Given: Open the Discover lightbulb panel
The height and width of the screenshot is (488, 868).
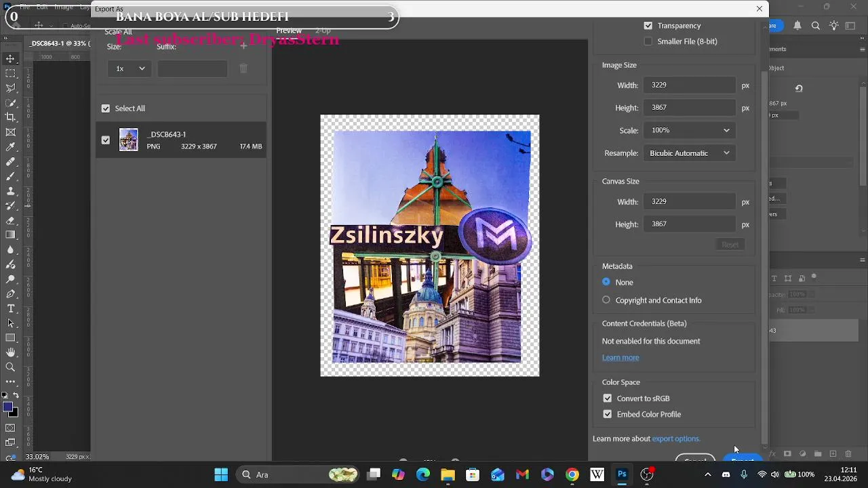Looking at the screenshot, I should [834, 26].
